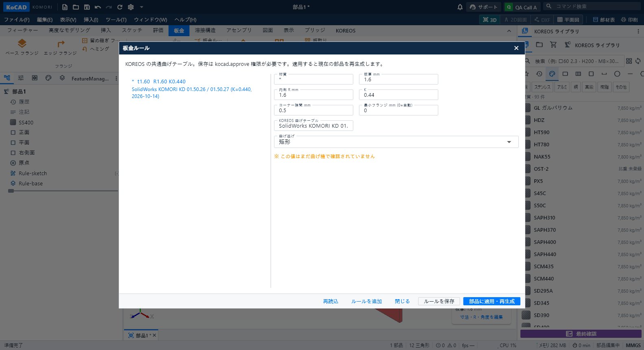Click the new document icon in title bar
Viewport: 644px width, 350px height.
click(65, 7)
